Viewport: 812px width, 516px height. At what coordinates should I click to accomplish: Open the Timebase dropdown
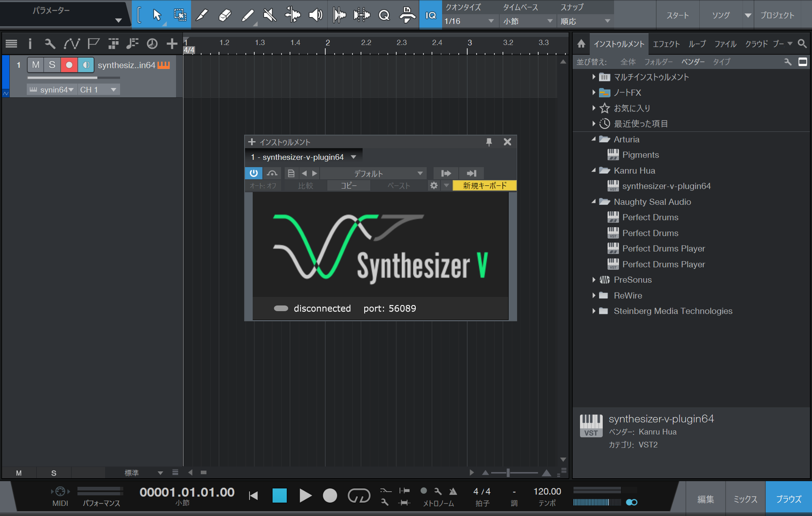pos(528,21)
